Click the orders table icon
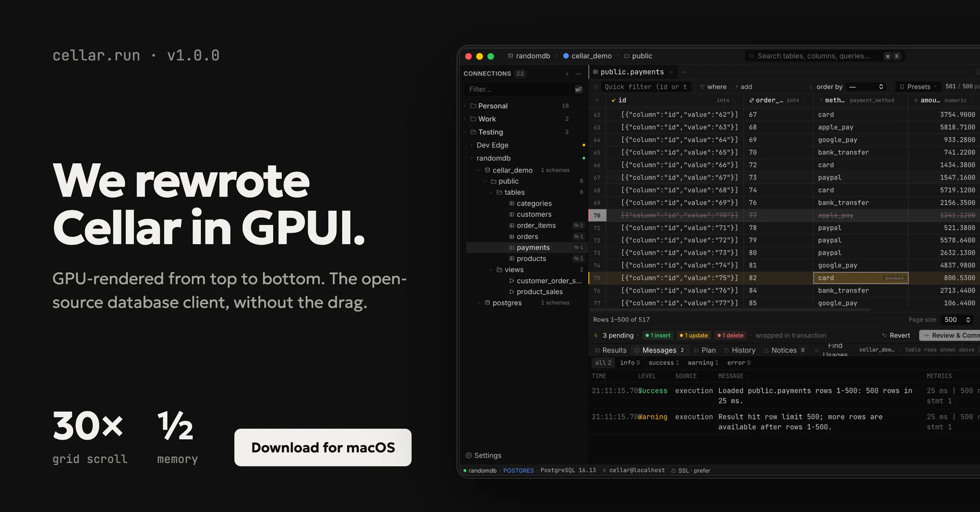 [512, 236]
